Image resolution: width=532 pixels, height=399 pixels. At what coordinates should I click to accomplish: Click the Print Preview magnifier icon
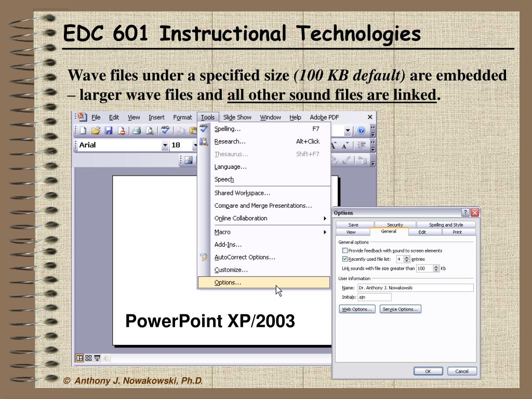click(149, 130)
